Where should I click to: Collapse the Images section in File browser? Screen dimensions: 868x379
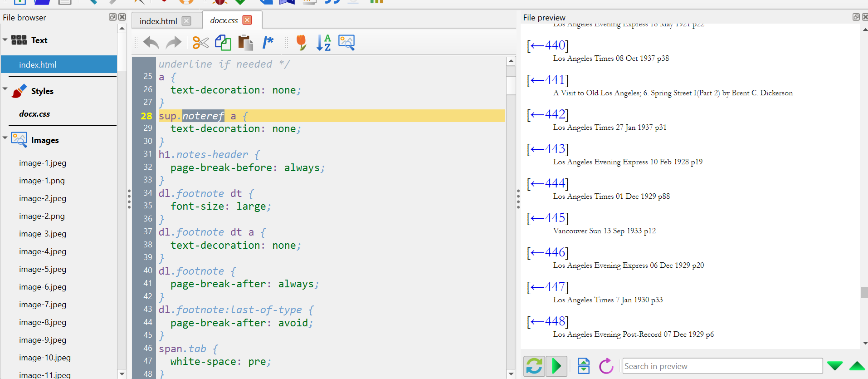click(x=5, y=138)
